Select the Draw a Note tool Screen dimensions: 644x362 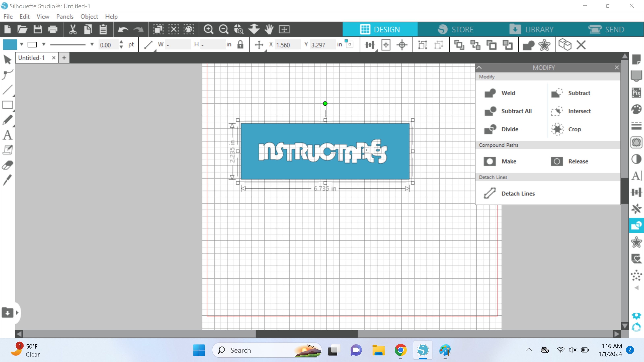click(x=7, y=150)
